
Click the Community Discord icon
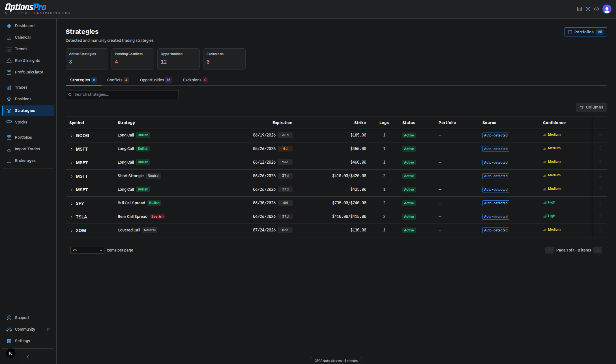(x=9, y=330)
